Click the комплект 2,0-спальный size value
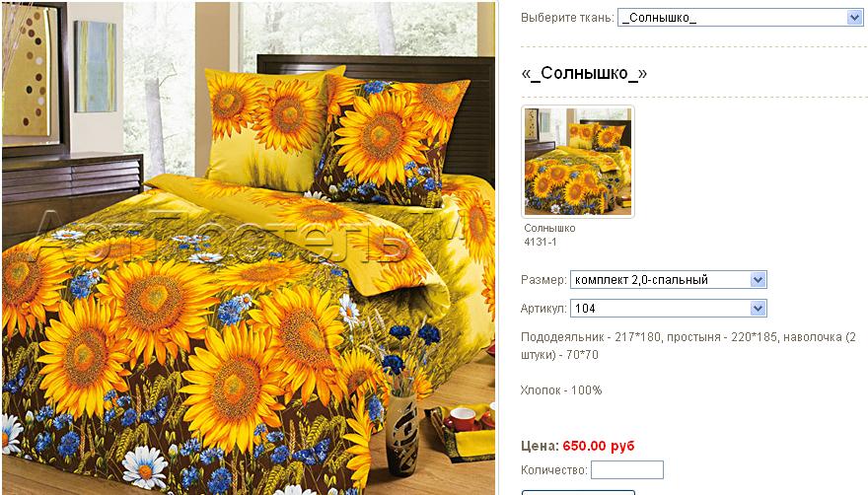868x495 pixels. tap(641, 280)
